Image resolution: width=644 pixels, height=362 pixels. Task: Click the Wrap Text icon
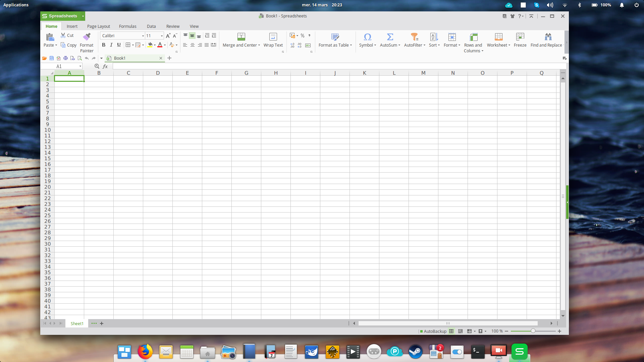tap(273, 37)
